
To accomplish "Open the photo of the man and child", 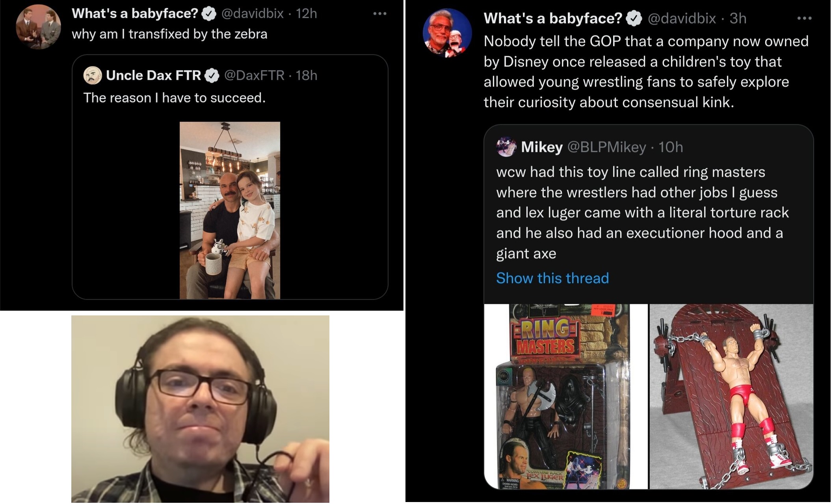I will point(230,210).
